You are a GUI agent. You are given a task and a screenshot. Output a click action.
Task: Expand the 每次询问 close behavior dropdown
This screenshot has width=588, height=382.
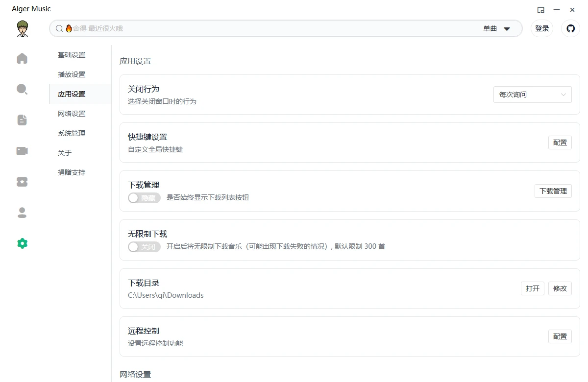(532, 95)
